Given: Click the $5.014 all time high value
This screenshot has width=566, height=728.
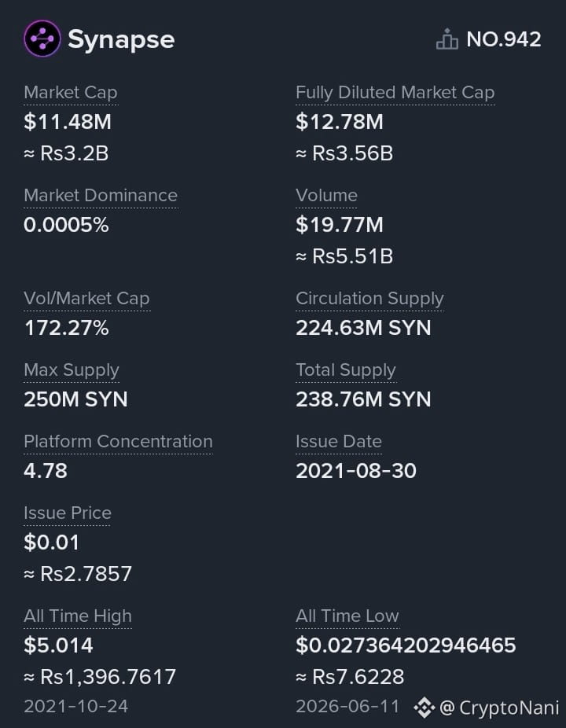Looking at the screenshot, I should point(58,645).
